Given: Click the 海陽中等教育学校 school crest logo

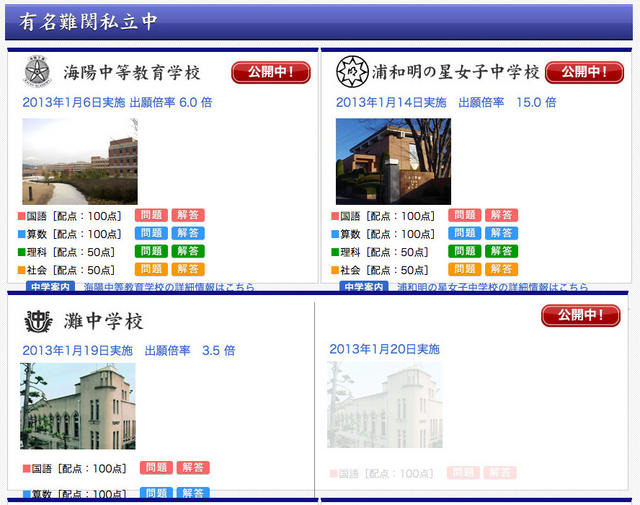Looking at the screenshot, I should click(37, 71).
